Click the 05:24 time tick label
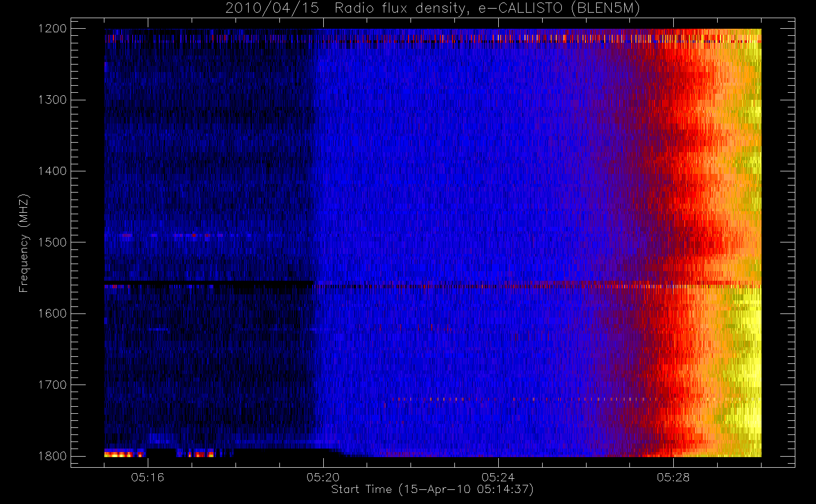Viewport: 816px width, 504px height. pos(498,477)
